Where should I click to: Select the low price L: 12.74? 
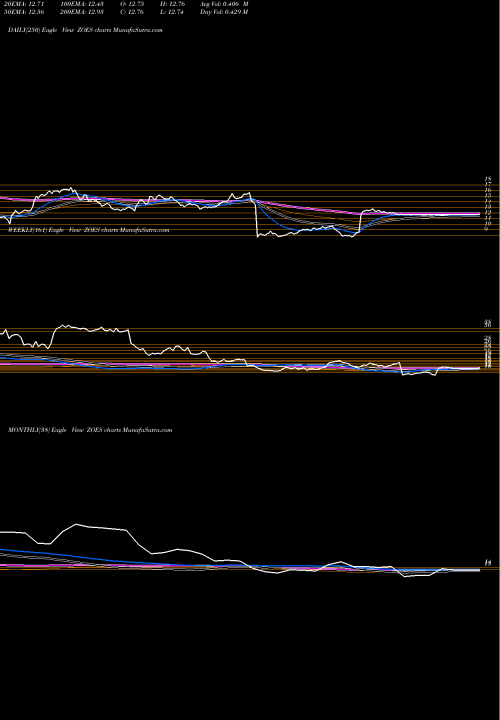click(x=172, y=12)
